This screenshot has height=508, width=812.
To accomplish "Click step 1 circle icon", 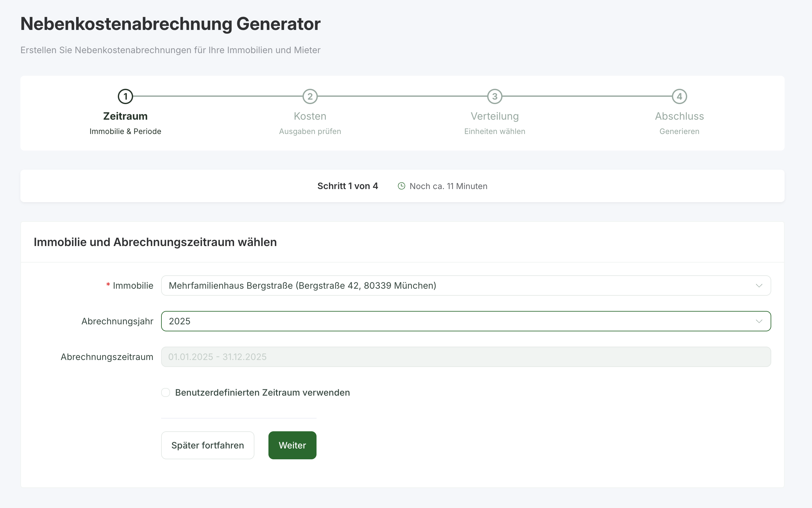I will click(125, 96).
